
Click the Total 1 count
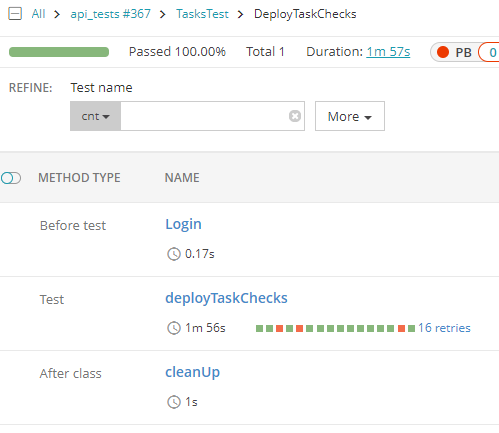pyautogui.click(x=265, y=52)
